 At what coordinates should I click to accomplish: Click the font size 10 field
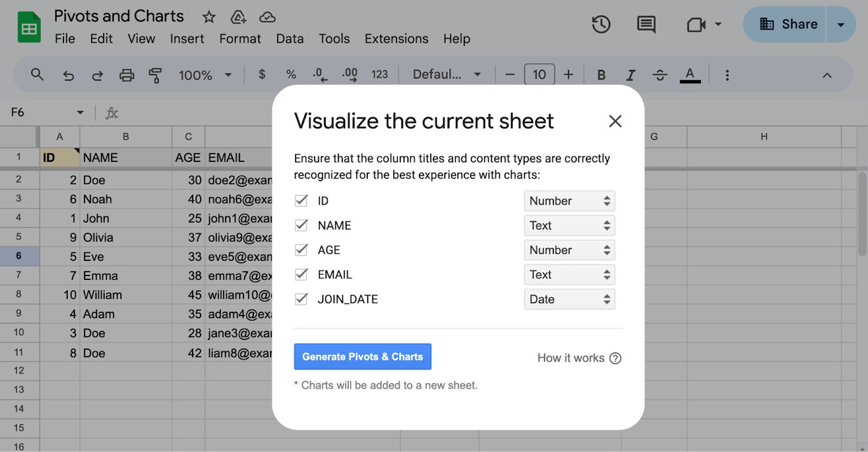(x=539, y=75)
